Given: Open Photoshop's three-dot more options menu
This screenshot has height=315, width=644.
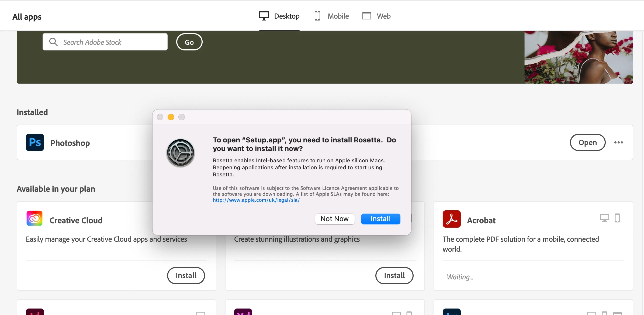Looking at the screenshot, I should (618, 142).
